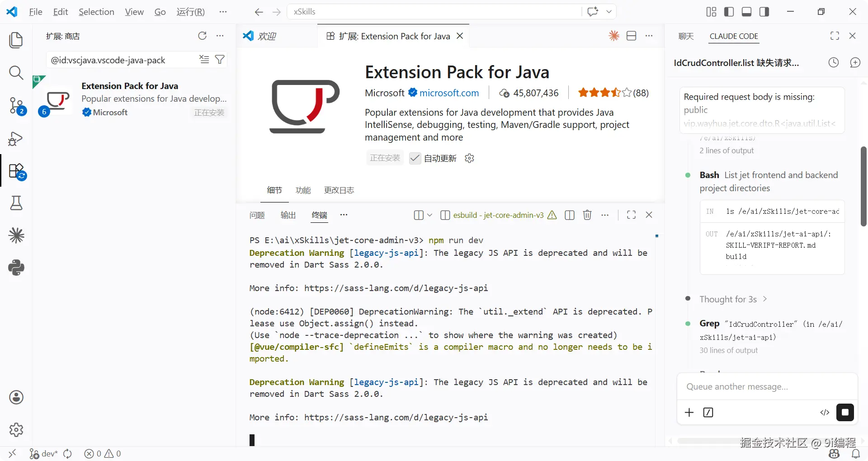Open the Claude Code sidebar icon
Image resolution: width=868 pixels, height=461 pixels.
click(16, 235)
